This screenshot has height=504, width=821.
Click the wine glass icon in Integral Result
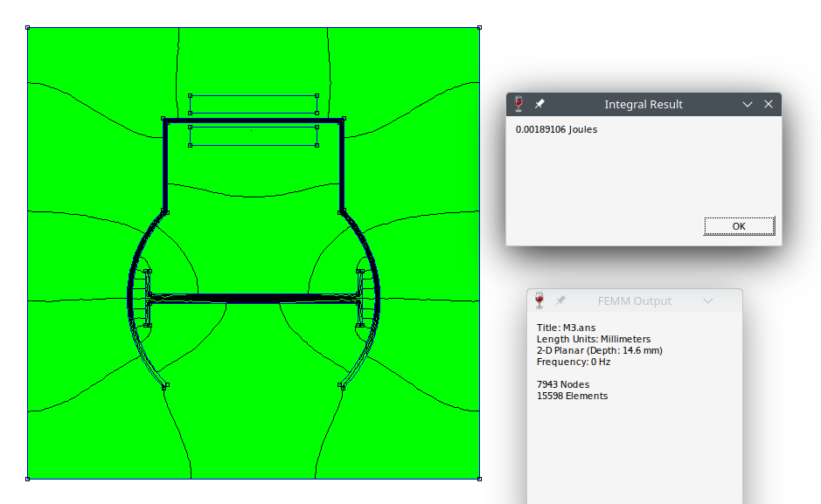point(518,104)
